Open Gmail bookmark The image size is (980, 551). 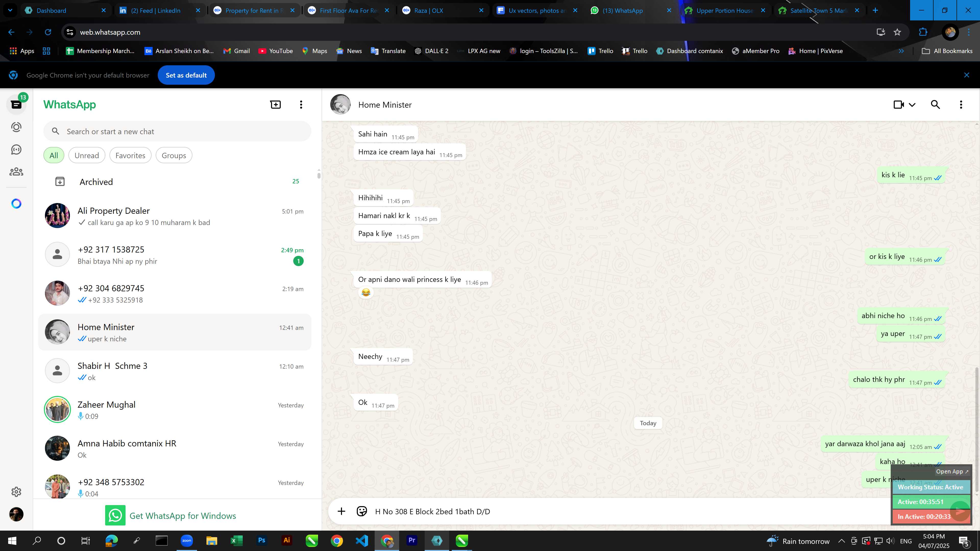[237, 51]
